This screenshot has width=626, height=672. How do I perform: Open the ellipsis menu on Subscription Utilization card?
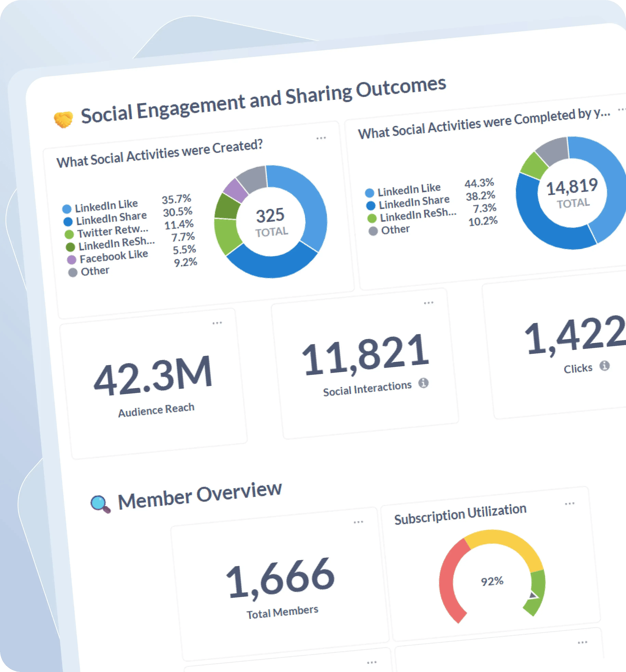(570, 504)
